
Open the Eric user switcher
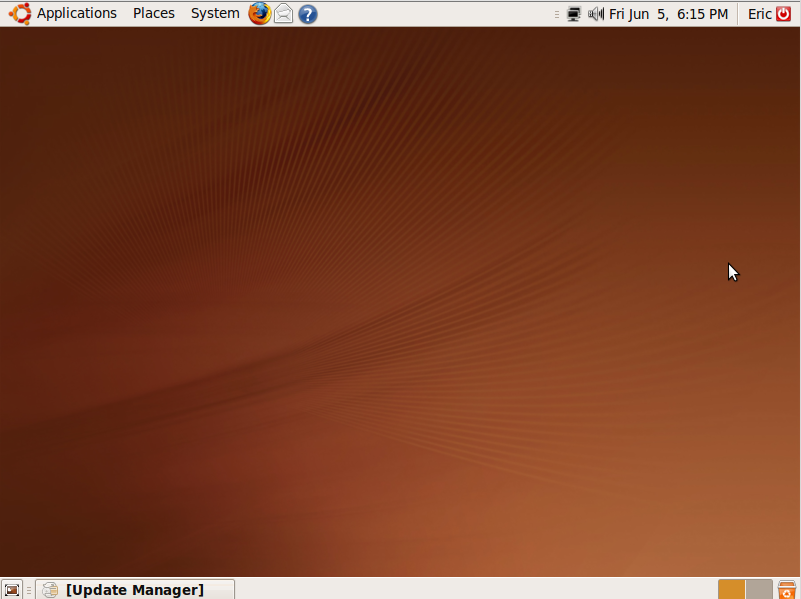tap(760, 14)
